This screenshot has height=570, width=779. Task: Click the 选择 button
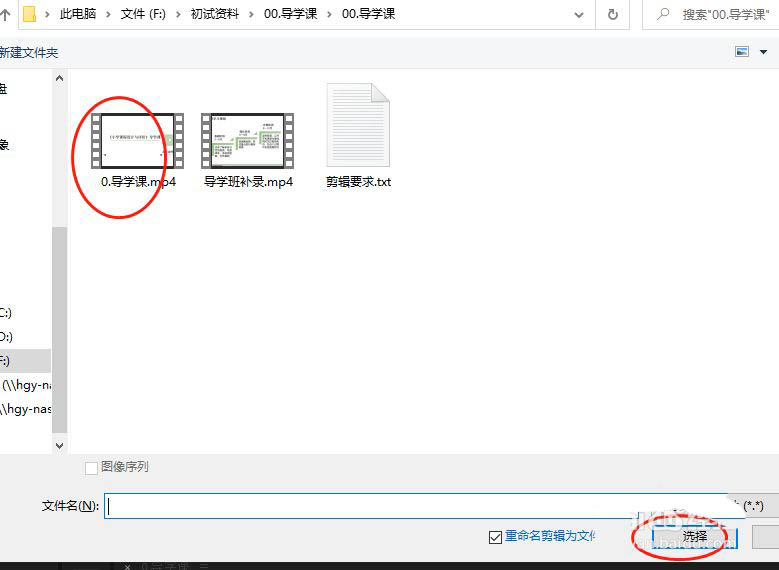[x=695, y=537]
